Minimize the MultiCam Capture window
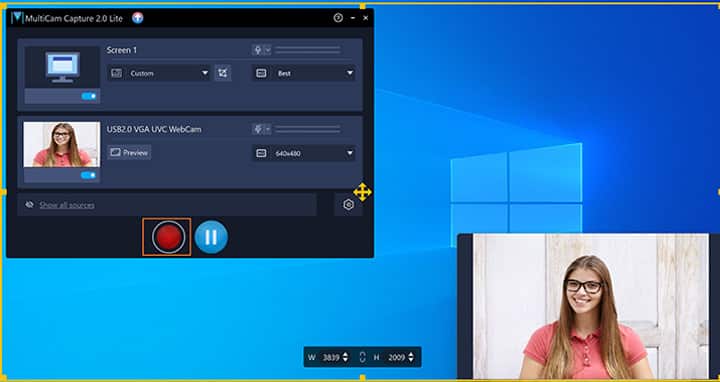The height and width of the screenshot is (382, 720). (353, 18)
